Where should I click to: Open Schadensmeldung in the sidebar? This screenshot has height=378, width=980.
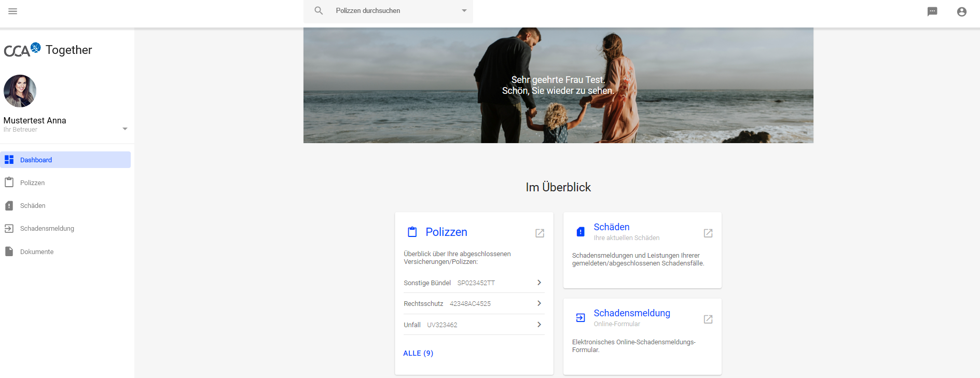click(65, 228)
